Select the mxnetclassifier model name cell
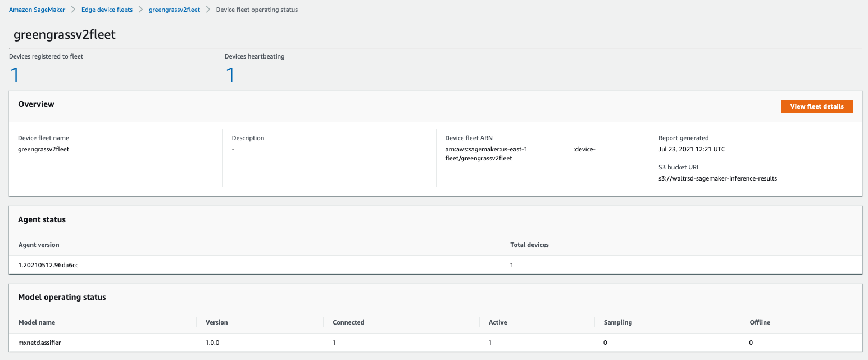The height and width of the screenshot is (360, 868). [39, 343]
